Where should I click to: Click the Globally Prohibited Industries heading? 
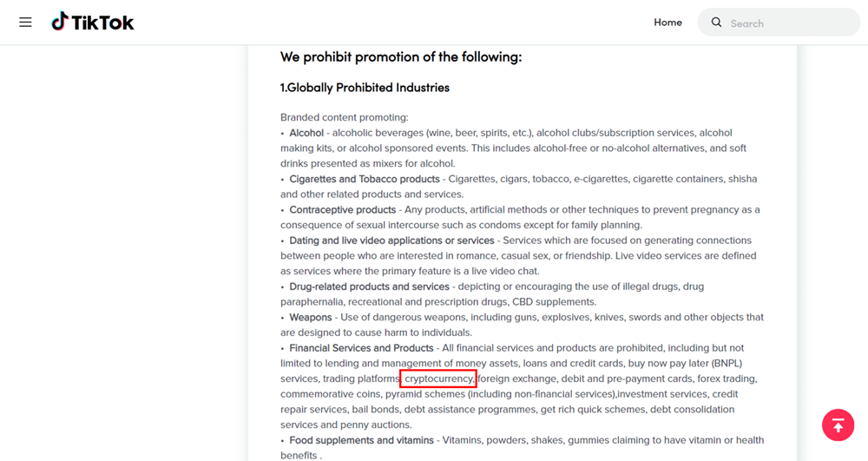point(365,88)
